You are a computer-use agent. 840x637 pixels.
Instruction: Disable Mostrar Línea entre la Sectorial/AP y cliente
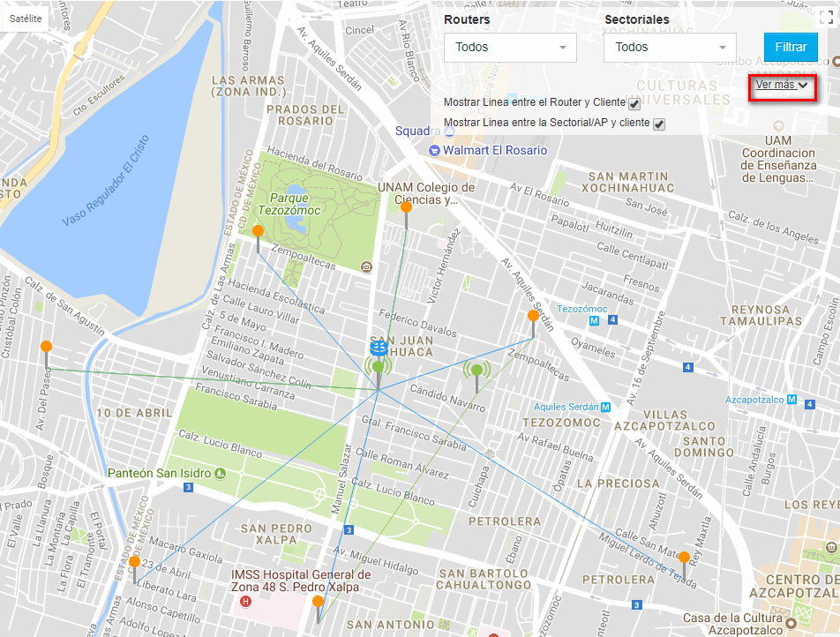[x=657, y=124]
